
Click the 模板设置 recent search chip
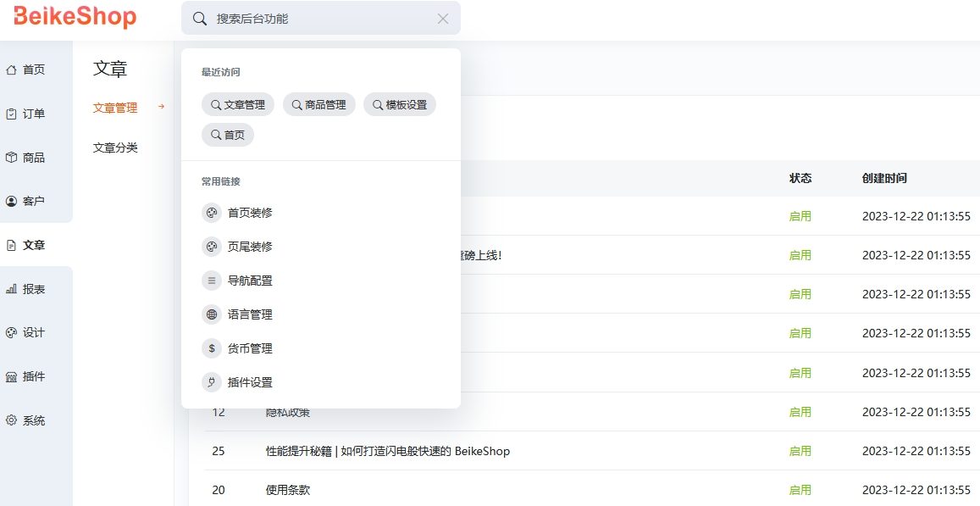pos(399,104)
